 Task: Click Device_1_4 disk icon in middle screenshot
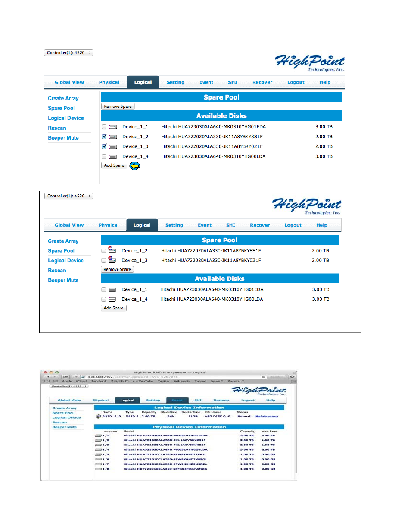pos(113,299)
